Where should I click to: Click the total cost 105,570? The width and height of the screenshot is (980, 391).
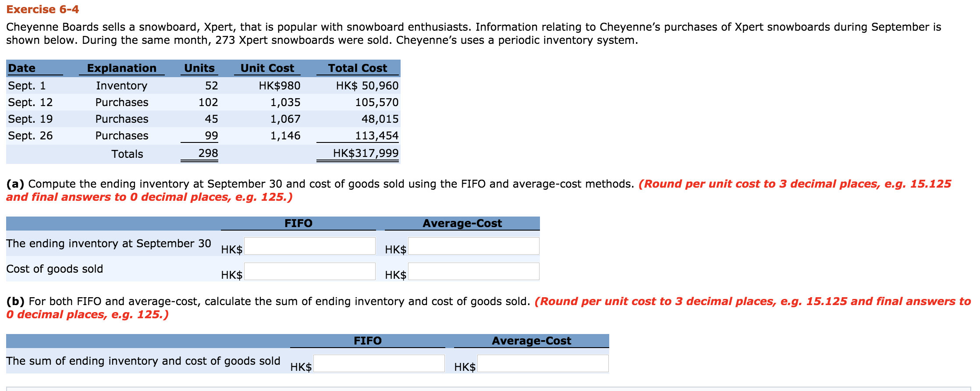377,102
